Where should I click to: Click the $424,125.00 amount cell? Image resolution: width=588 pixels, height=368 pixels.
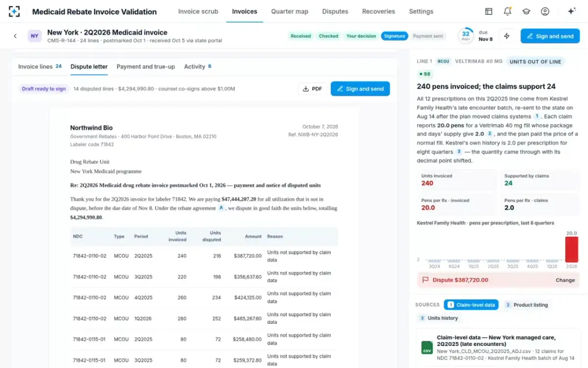tap(247, 297)
